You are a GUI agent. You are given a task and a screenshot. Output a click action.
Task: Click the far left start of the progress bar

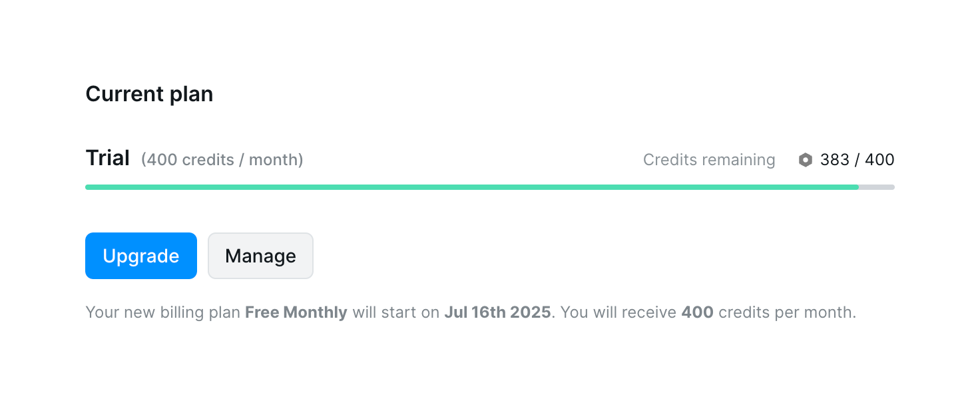pos(89,187)
